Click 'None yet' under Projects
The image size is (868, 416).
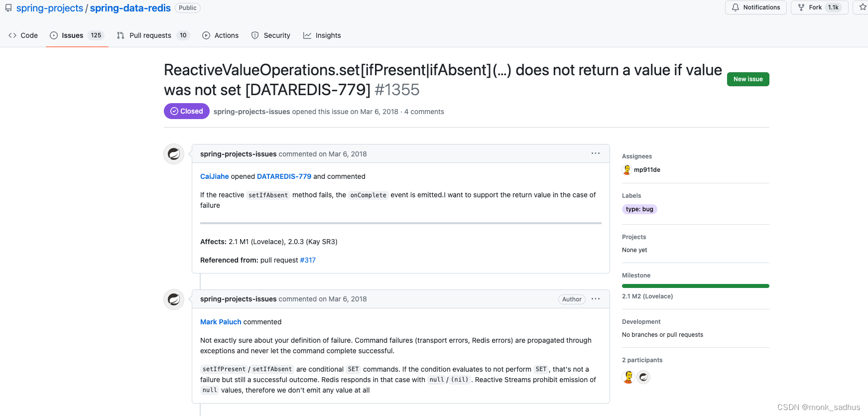[634, 250]
